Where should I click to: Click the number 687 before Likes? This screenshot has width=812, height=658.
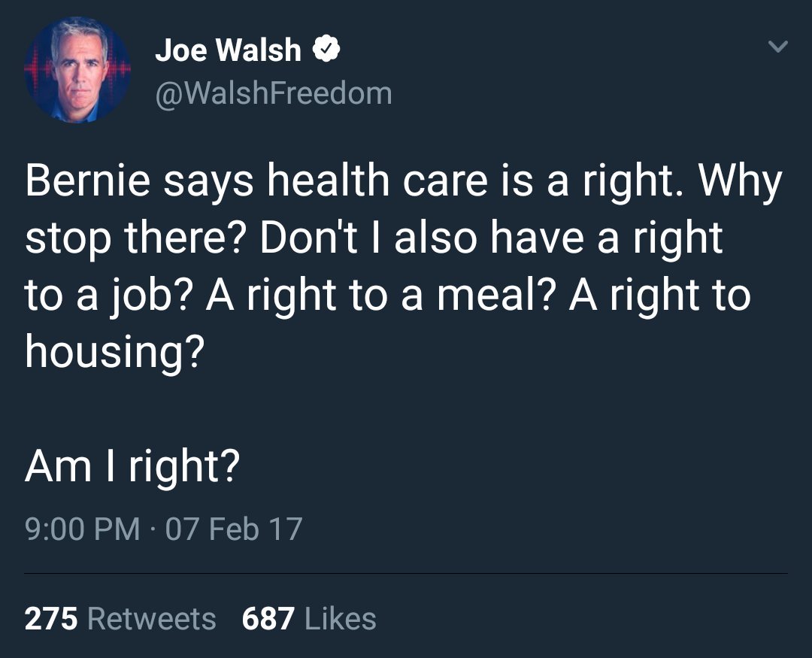click(268, 619)
